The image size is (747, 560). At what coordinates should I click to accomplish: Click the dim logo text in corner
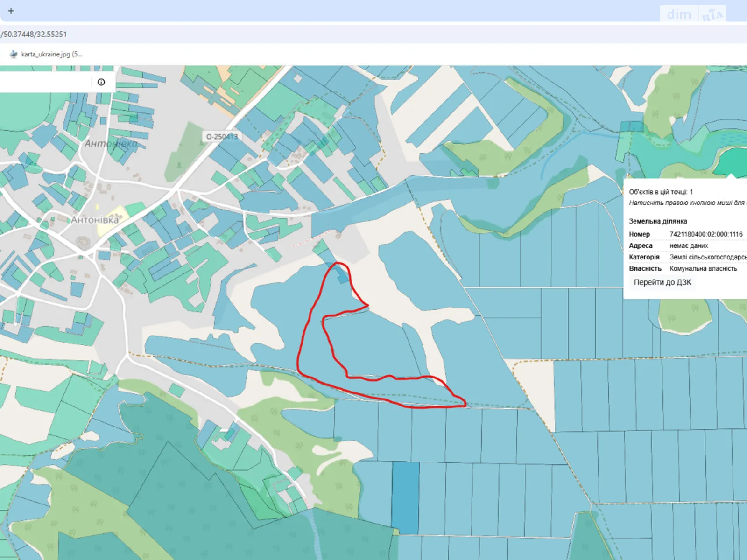tap(679, 14)
